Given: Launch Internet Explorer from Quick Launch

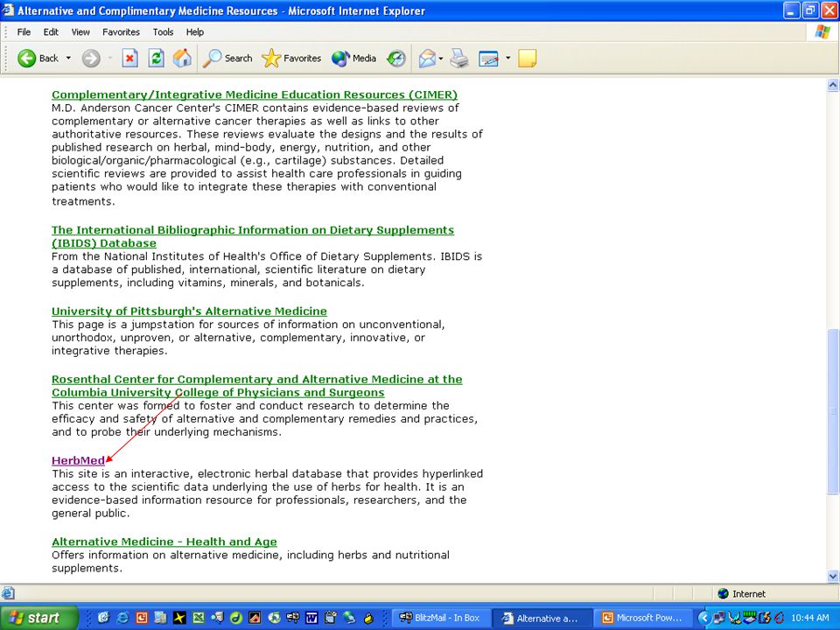Looking at the screenshot, I should click(x=122, y=618).
